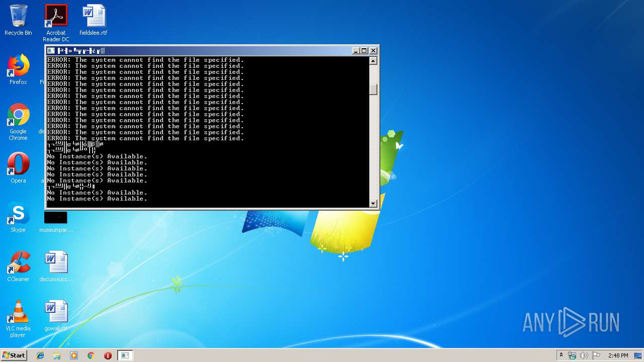Viewport: 644px width, 362px height.
Task: Open Windows Explorer folder in taskbar
Action: [57, 355]
